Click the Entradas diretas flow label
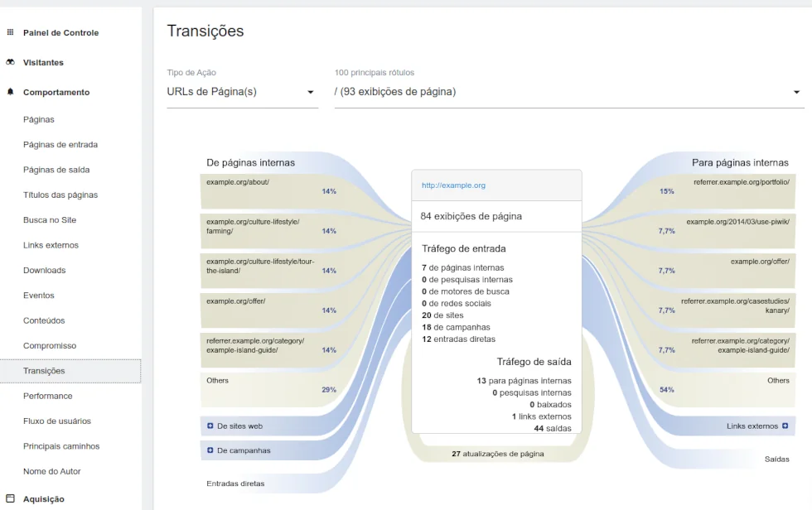The height and width of the screenshot is (510, 812). coord(235,484)
